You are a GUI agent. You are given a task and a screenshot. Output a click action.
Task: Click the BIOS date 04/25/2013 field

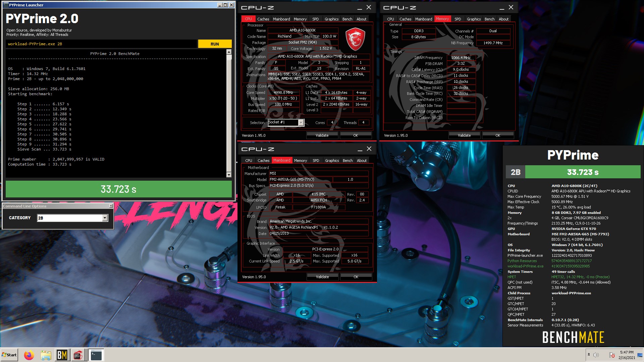[x=319, y=234]
